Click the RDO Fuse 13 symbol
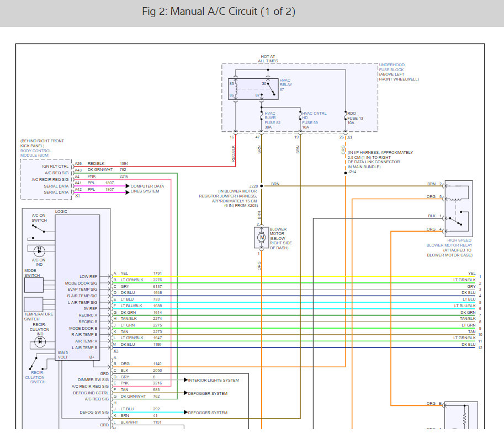Screen dimensions: 504x439 click(x=346, y=118)
